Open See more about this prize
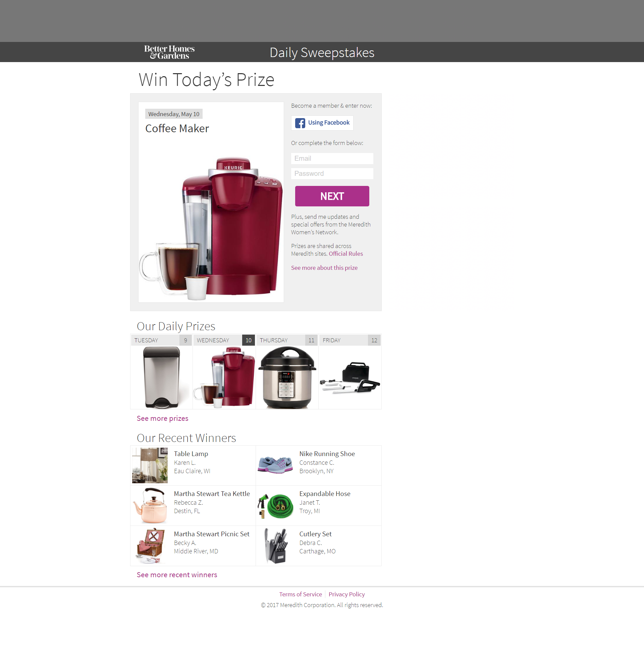Viewport: 644px width, 645px height. 324,268
